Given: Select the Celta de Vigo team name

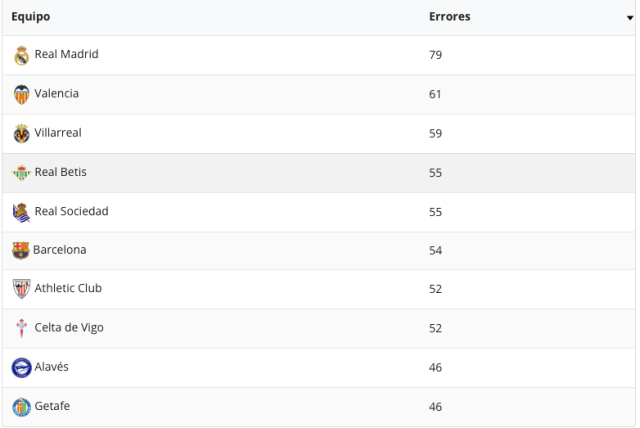Looking at the screenshot, I should tap(69, 327).
